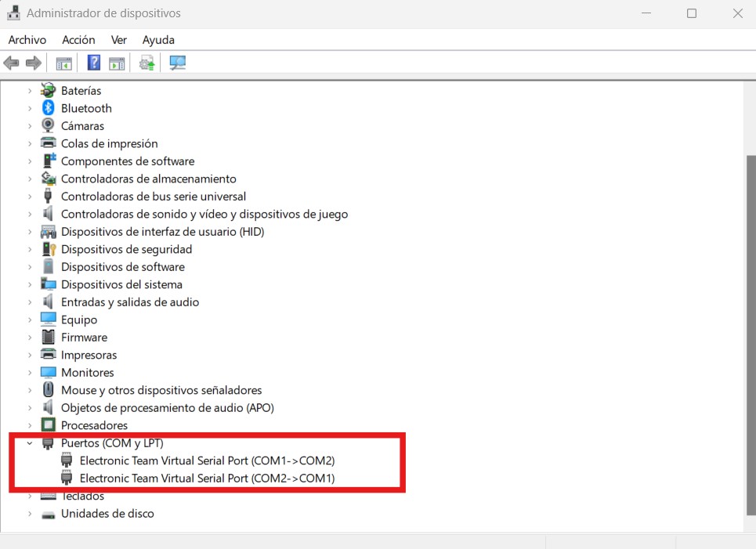The image size is (756, 549).
Task: Click the vertical scrollbar thumb
Action: point(751,335)
